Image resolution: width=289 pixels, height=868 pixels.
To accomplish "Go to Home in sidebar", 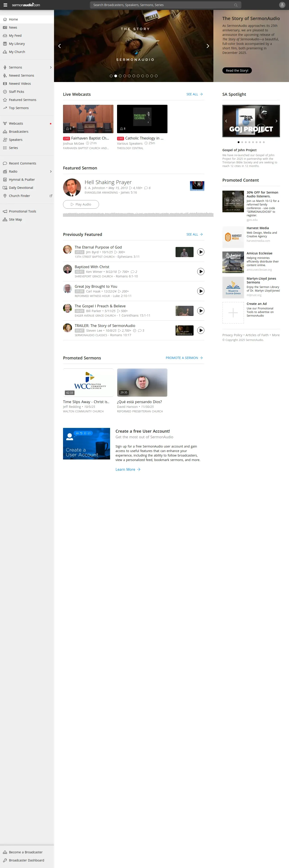I will point(27,20).
